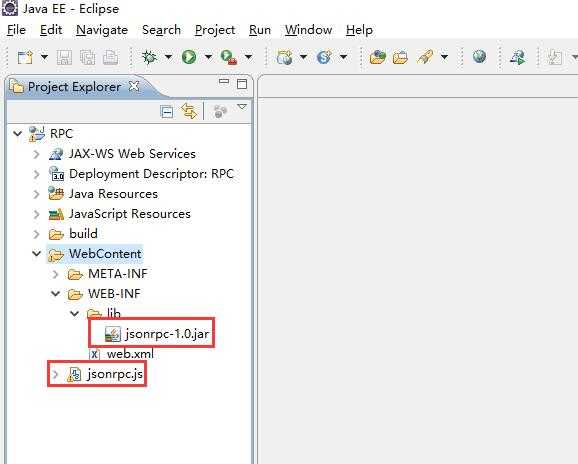578x464 pixels.
Task: Click the Open Web Browser globe icon
Action: pyautogui.click(x=479, y=57)
